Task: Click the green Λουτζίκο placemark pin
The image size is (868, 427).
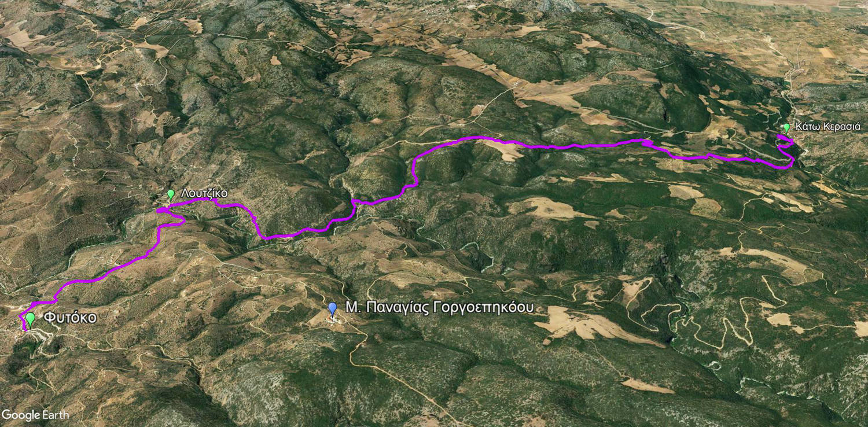Action: point(171,195)
